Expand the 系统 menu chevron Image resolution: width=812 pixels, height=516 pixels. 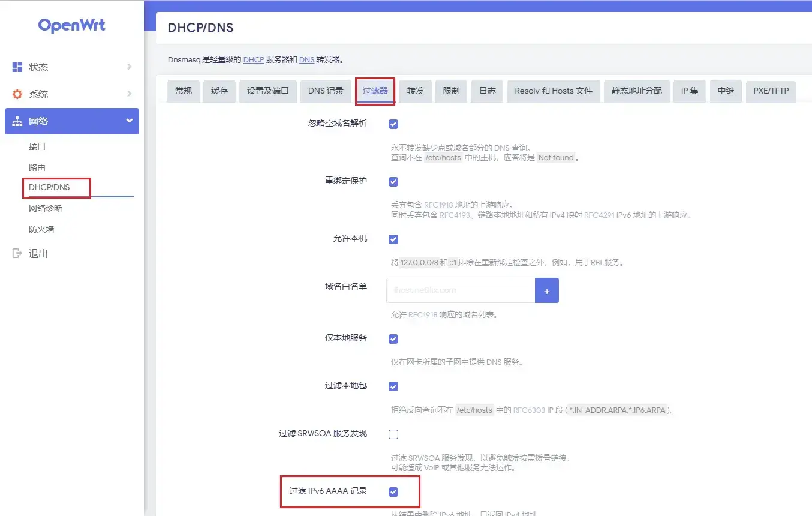tap(129, 94)
